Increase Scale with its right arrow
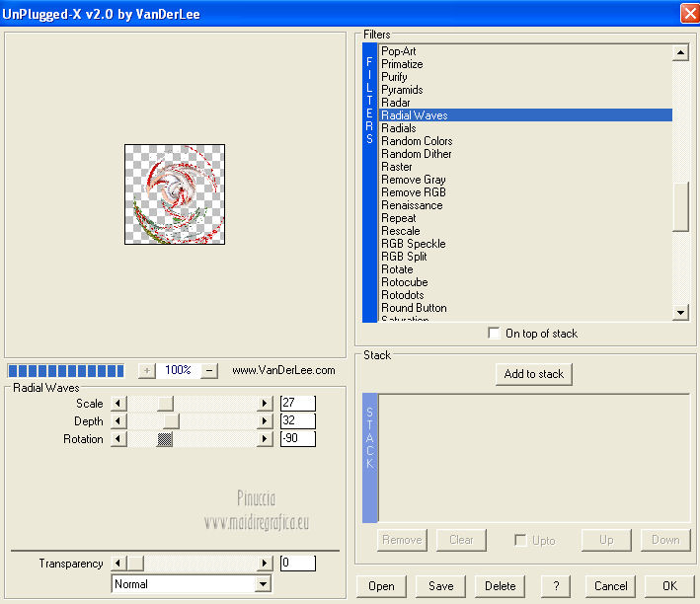The height and width of the screenshot is (604, 700). click(265, 403)
